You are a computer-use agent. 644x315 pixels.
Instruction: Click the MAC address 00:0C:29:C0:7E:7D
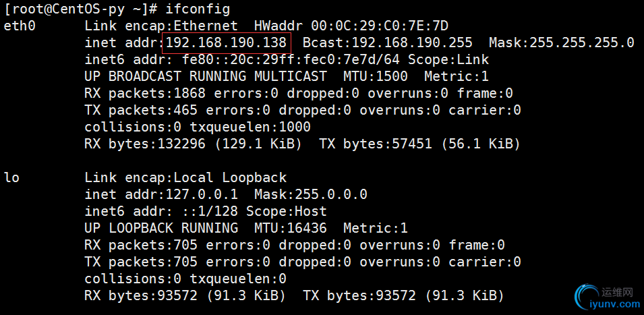(x=380, y=26)
